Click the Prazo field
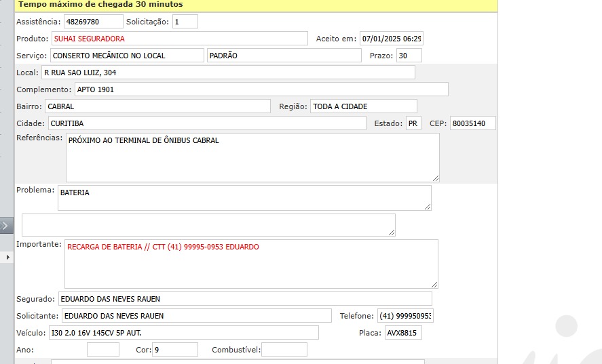Screen dimensions: 602x364 coord(409,56)
